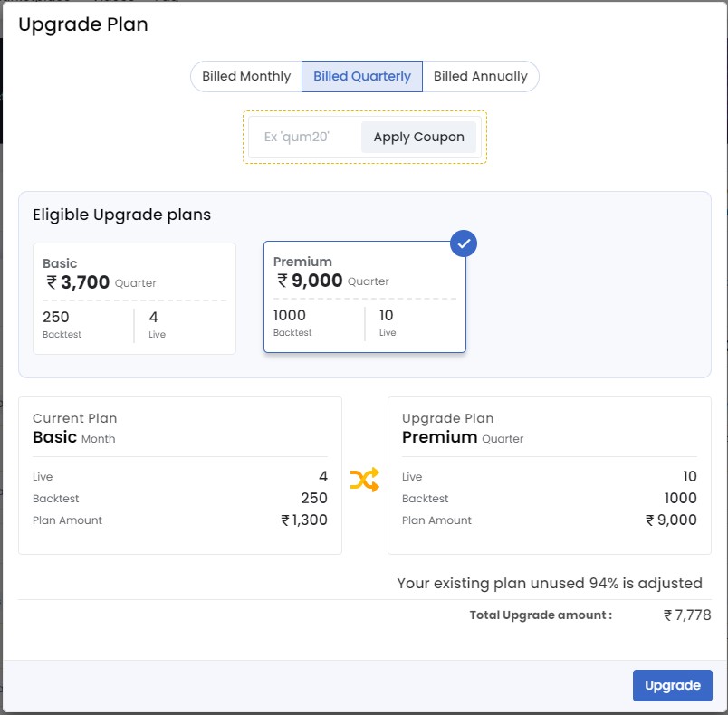Click the Live value 10 in Upgrade Plan

[689, 477]
